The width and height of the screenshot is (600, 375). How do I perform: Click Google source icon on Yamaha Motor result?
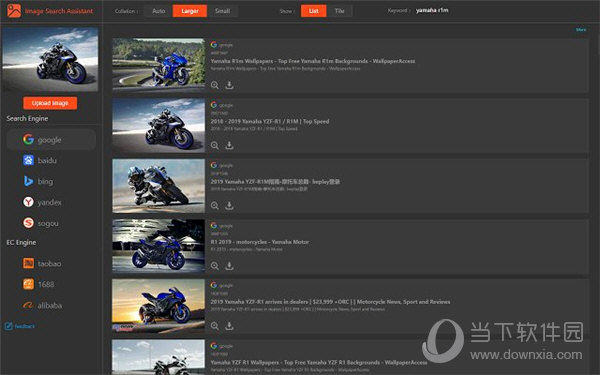coord(214,225)
